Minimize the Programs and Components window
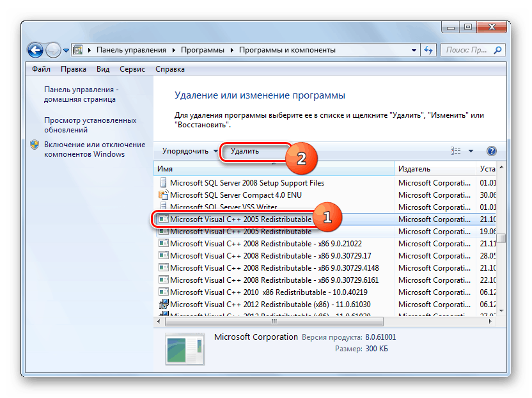 click(x=451, y=27)
